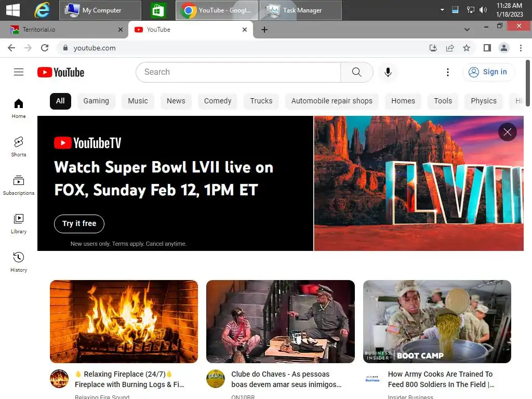Open YouTube settings three-dot menu
This screenshot has width=532, height=399.
pos(447,72)
